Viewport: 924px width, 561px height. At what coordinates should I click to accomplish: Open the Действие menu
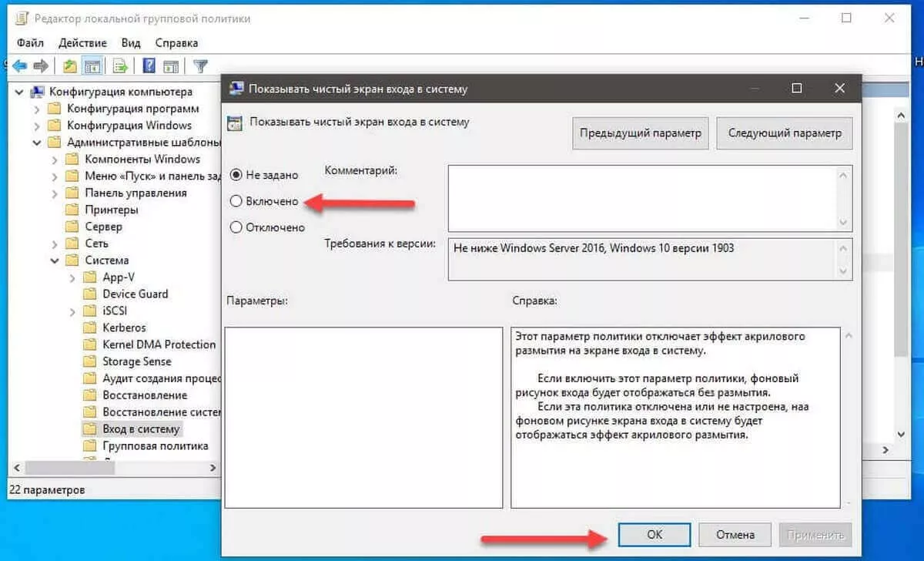82,43
